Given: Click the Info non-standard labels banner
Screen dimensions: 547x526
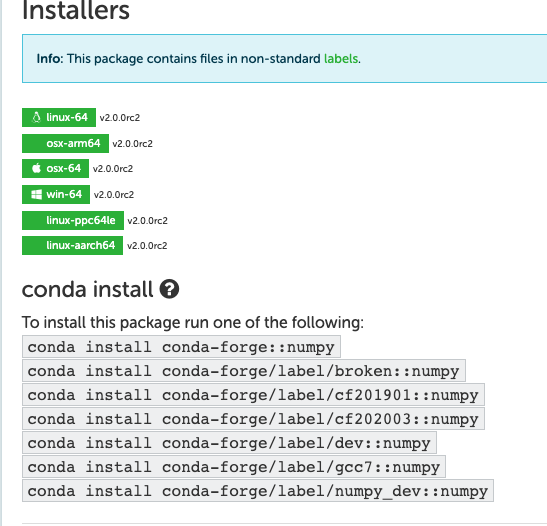Looking at the screenshot, I should (284, 59).
